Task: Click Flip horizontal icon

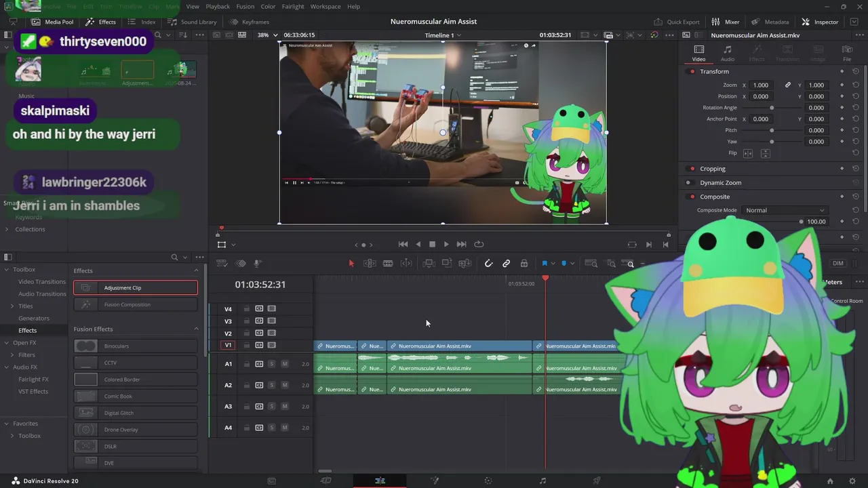Action: point(748,153)
